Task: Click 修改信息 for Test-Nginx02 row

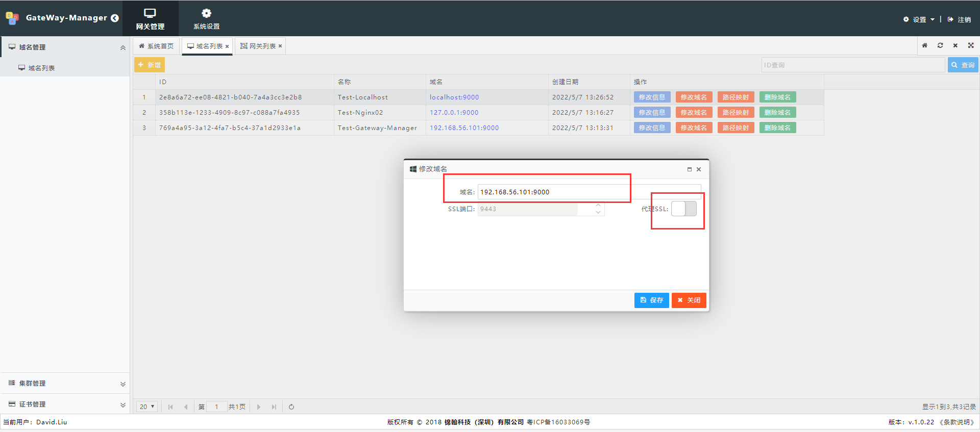Action: (x=652, y=112)
